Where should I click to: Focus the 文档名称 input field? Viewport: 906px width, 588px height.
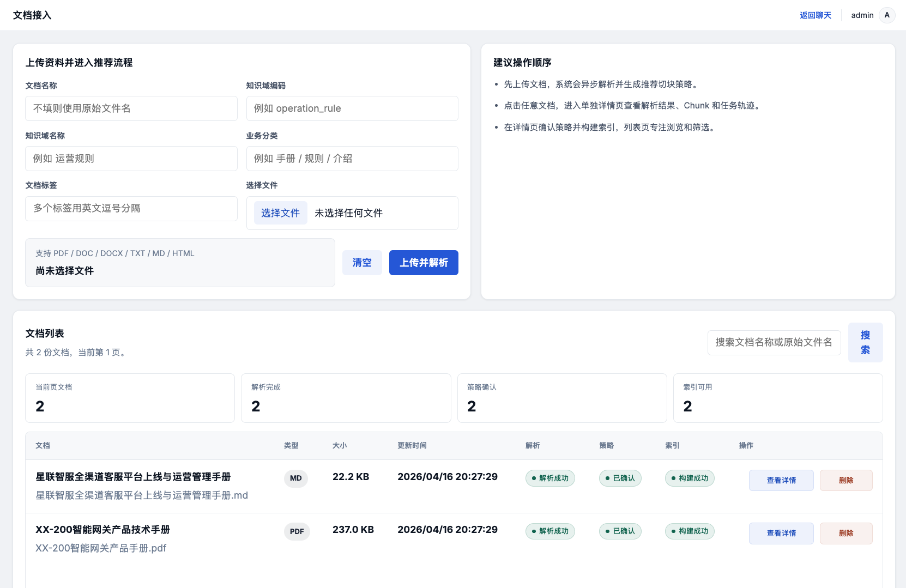point(131,108)
